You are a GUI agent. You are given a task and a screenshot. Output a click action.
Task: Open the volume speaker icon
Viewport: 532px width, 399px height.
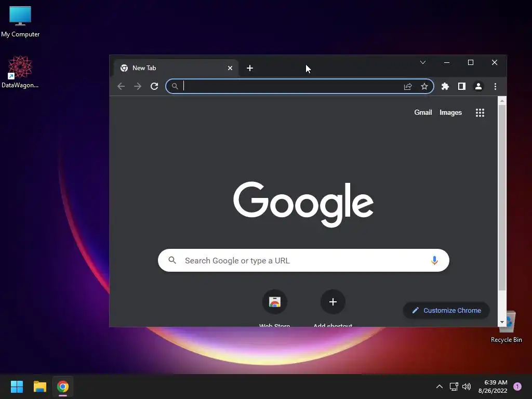(x=467, y=387)
